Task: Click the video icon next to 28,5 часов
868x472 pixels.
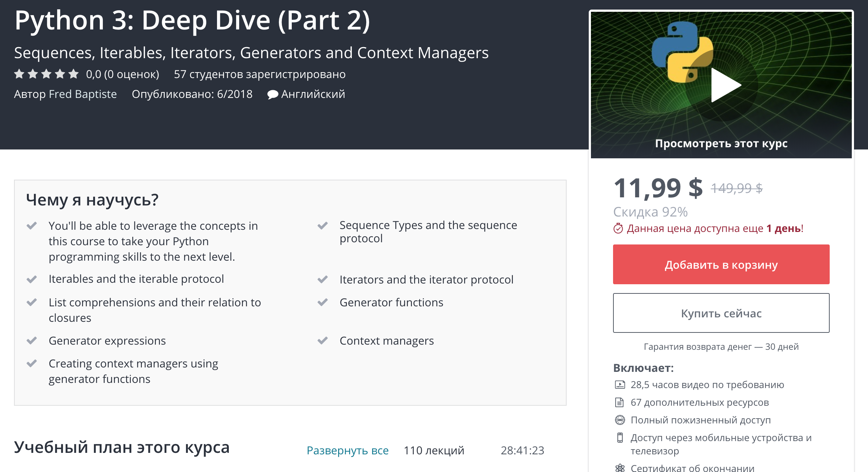Action: click(x=620, y=385)
